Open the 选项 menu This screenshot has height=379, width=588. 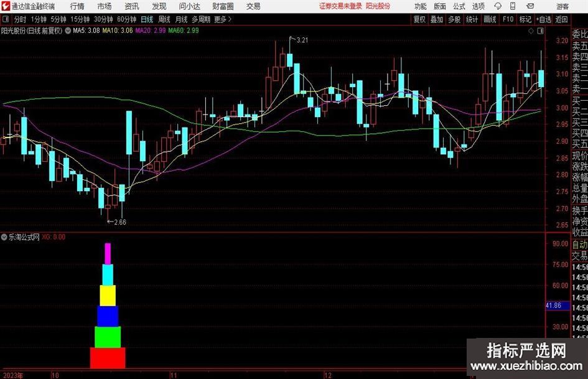pos(478,6)
